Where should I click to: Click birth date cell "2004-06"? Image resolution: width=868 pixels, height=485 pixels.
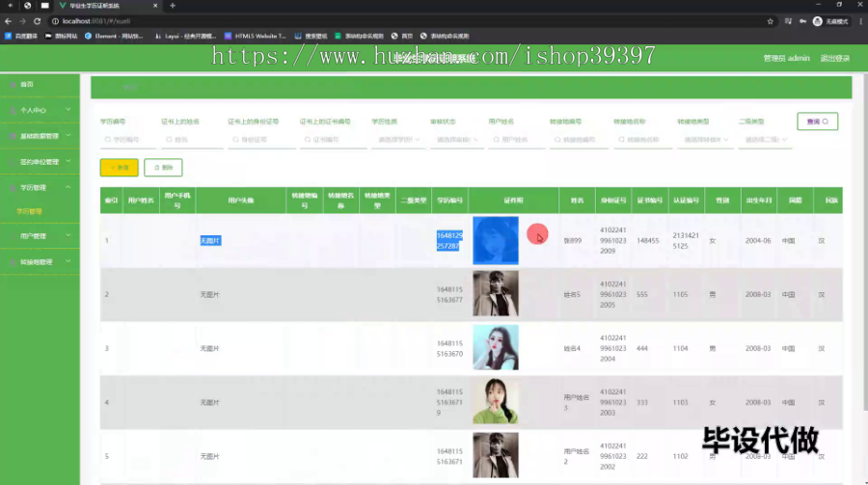[x=758, y=241]
